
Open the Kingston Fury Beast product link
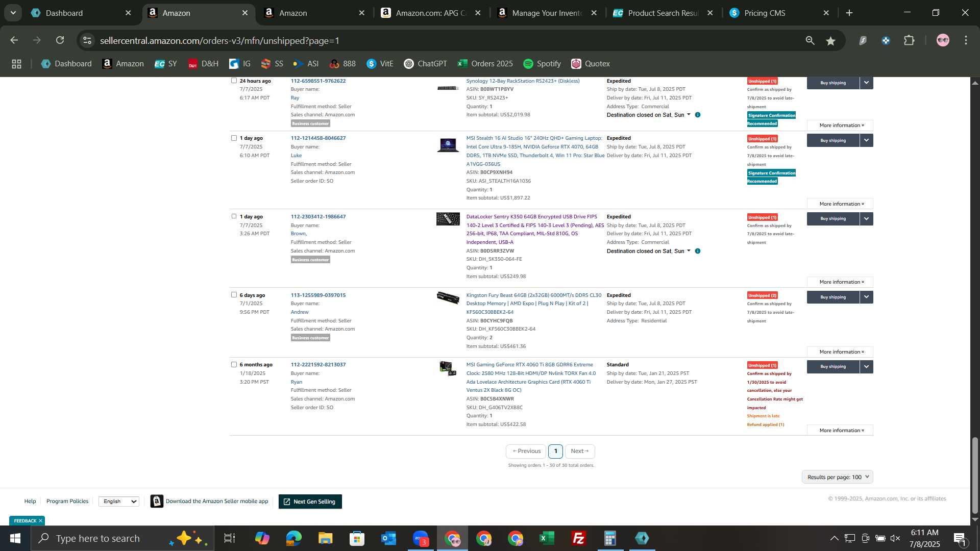click(x=534, y=304)
